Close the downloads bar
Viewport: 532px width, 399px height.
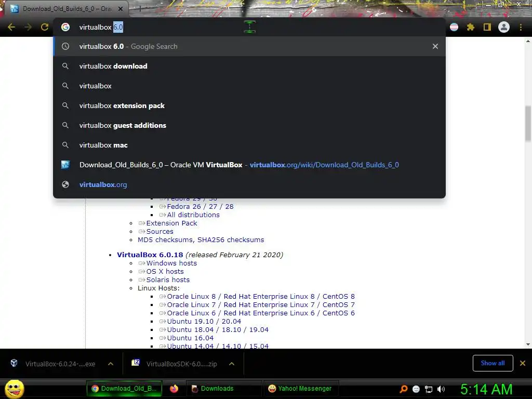[x=523, y=363]
